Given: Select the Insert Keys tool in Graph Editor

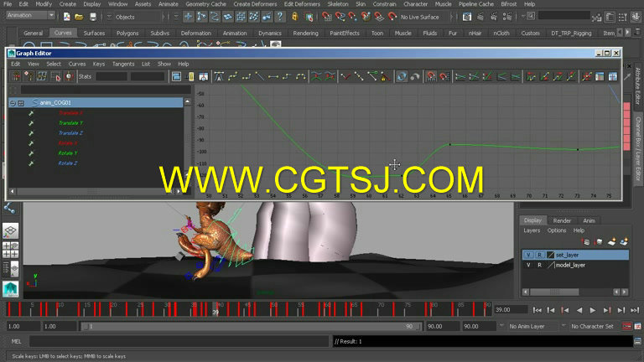Looking at the screenshot, I should (29, 76).
